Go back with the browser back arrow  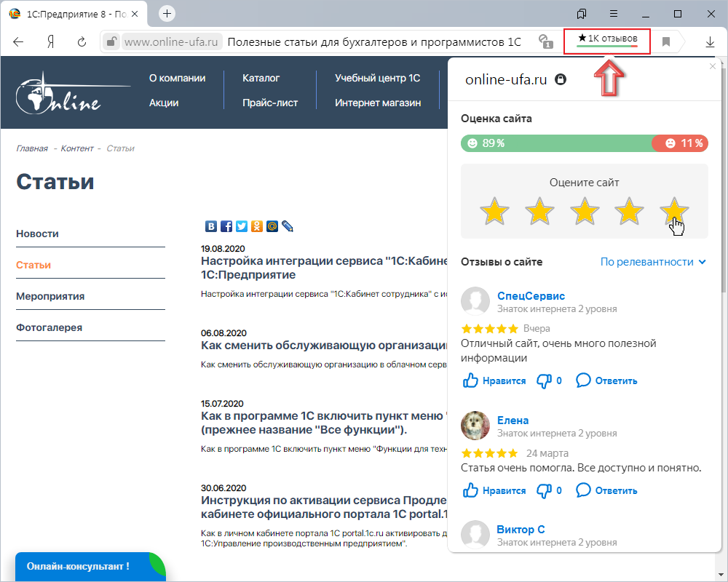tap(18, 42)
